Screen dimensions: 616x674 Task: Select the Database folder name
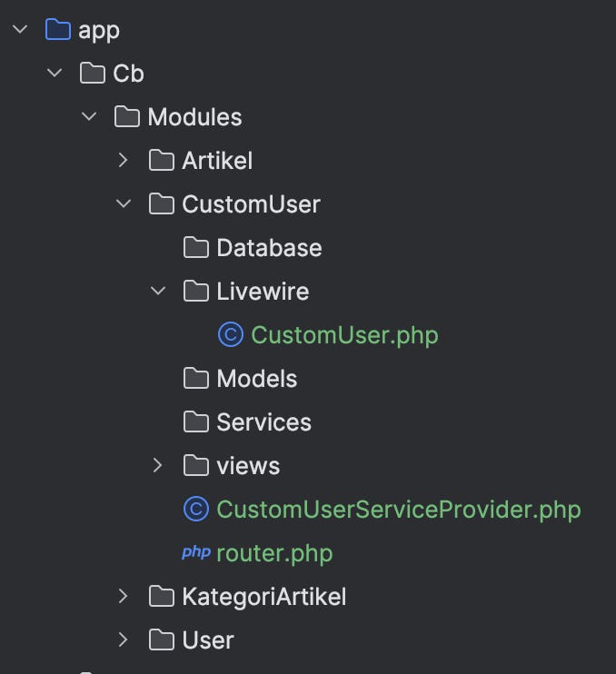pos(269,248)
